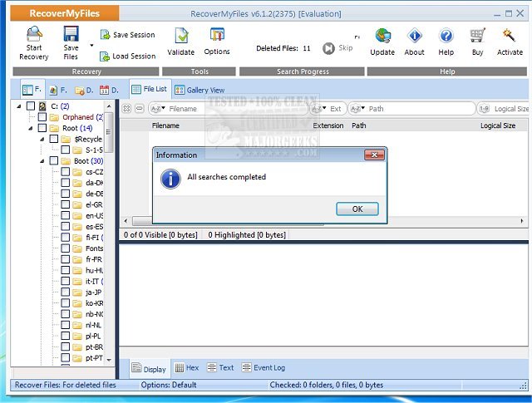
Task: Switch to the File List tab
Action: [150, 89]
